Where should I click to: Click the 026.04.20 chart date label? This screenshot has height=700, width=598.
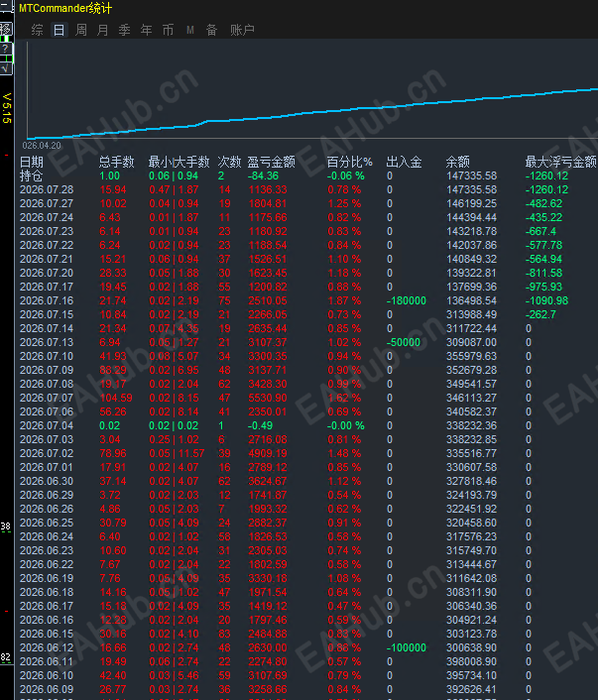[x=42, y=146]
